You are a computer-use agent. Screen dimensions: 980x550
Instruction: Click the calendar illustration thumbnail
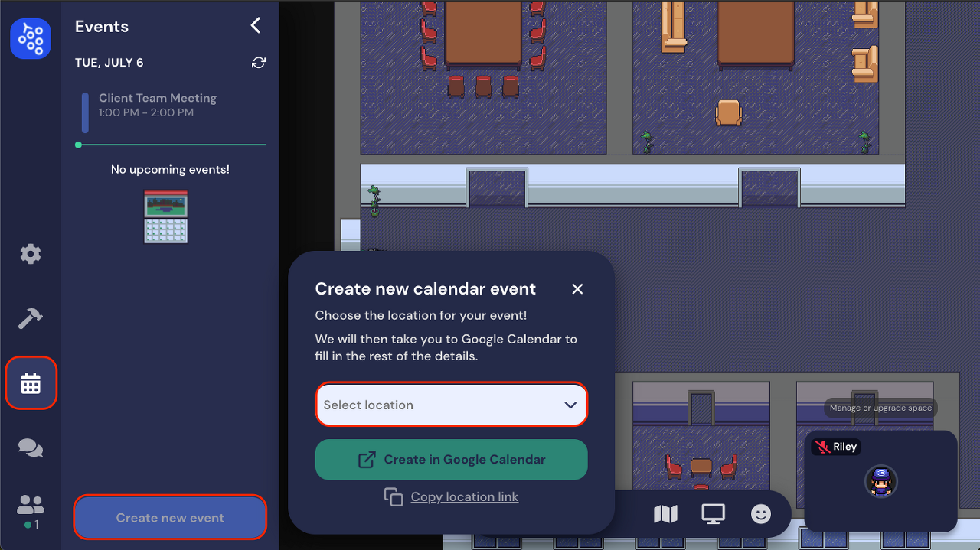tap(166, 217)
